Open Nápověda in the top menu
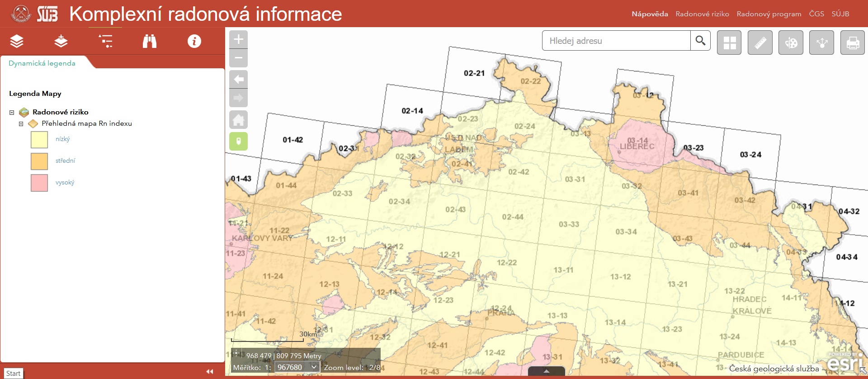The width and height of the screenshot is (868, 379). [650, 14]
